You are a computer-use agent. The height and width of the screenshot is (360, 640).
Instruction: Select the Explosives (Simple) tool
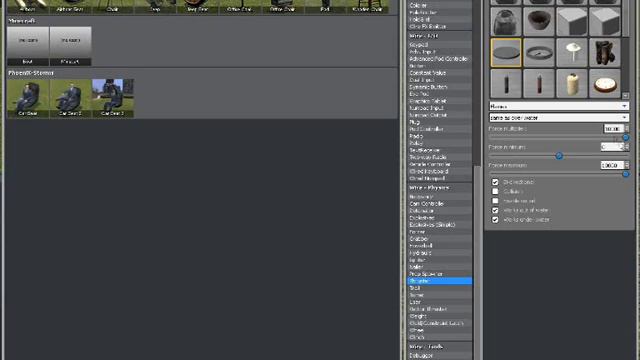point(440,224)
